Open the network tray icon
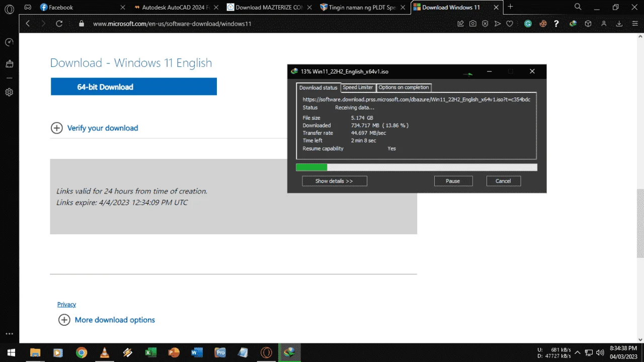Viewport: 644px width, 362px height. click(x=589, y=352)
